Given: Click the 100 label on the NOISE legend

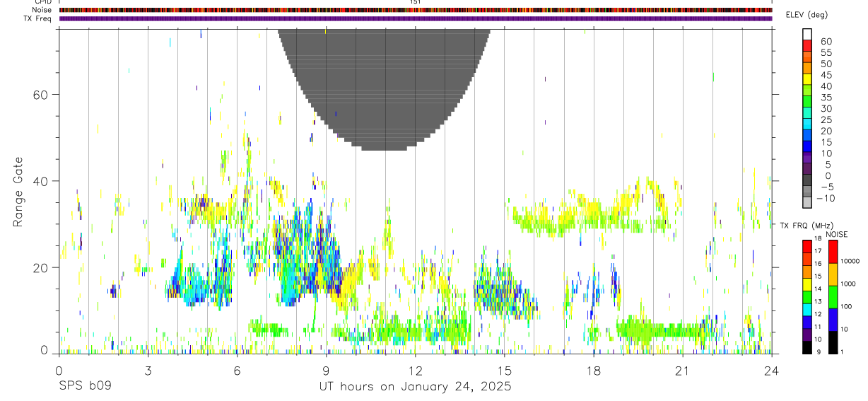Looking at the screenshot, I should pos(847,306).
